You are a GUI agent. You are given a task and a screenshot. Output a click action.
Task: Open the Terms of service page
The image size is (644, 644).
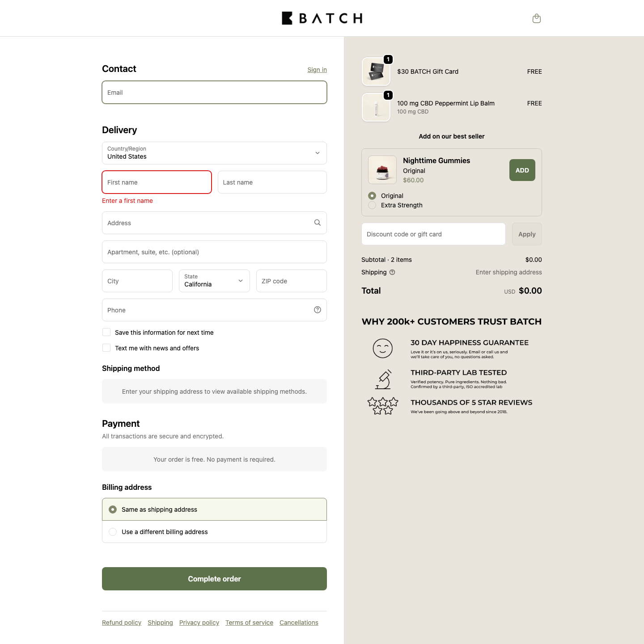tap(249, 623)
